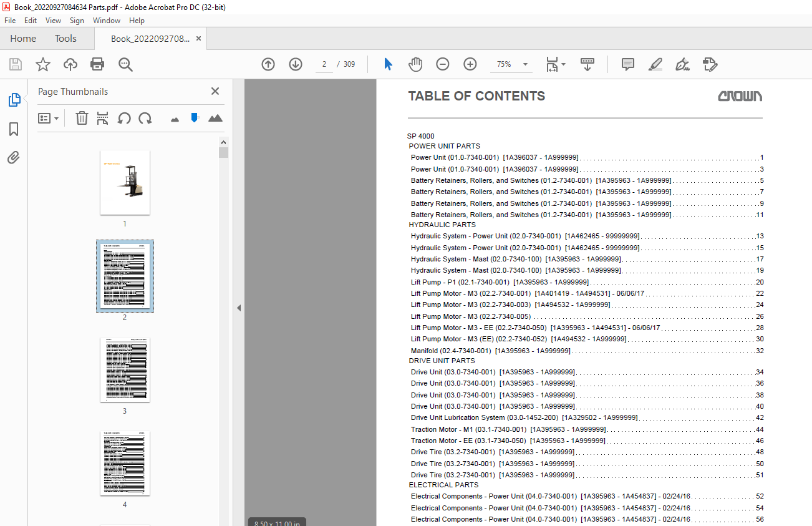
Task: Zoom in with the plus icon
Action: tap(470, 64)
